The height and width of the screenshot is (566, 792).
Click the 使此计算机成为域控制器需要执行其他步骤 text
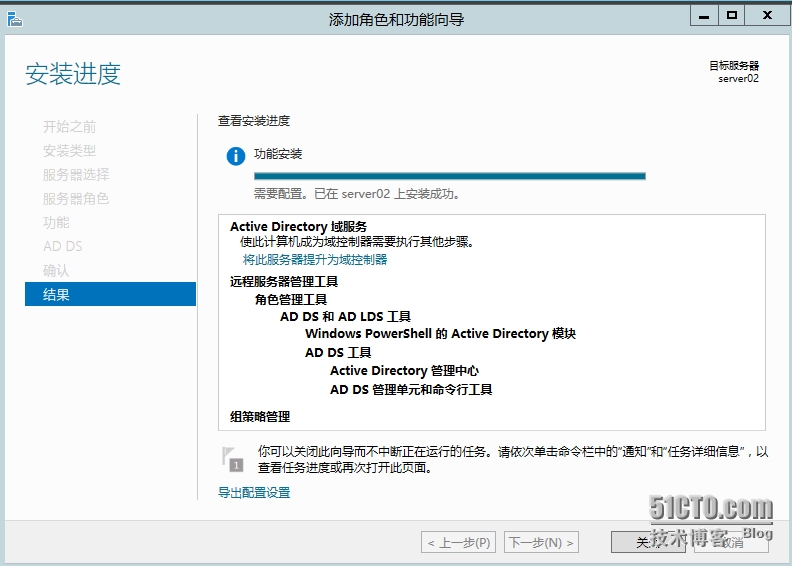(358, 242)
